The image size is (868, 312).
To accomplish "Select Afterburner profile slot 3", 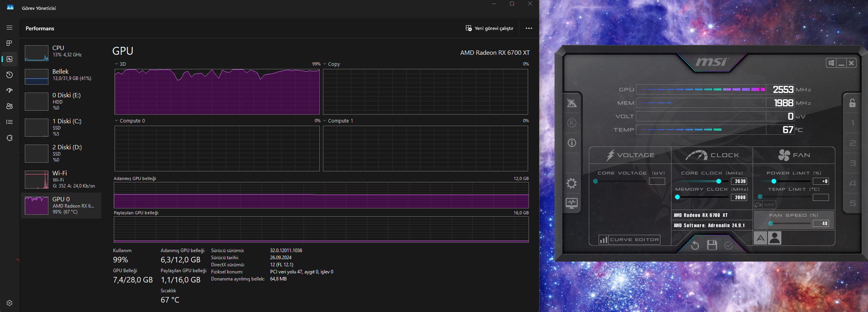I will tap(853, 163).
